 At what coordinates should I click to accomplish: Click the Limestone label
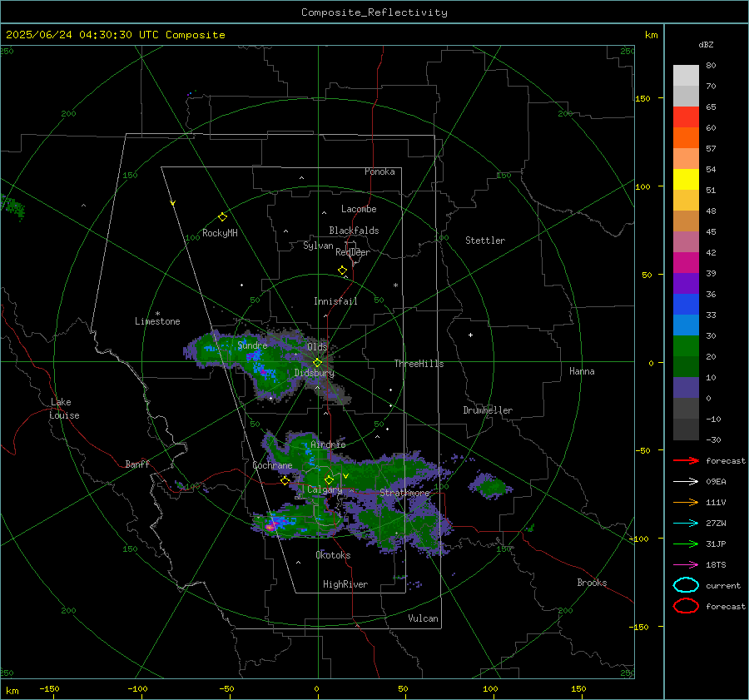(x=157, y=321)
